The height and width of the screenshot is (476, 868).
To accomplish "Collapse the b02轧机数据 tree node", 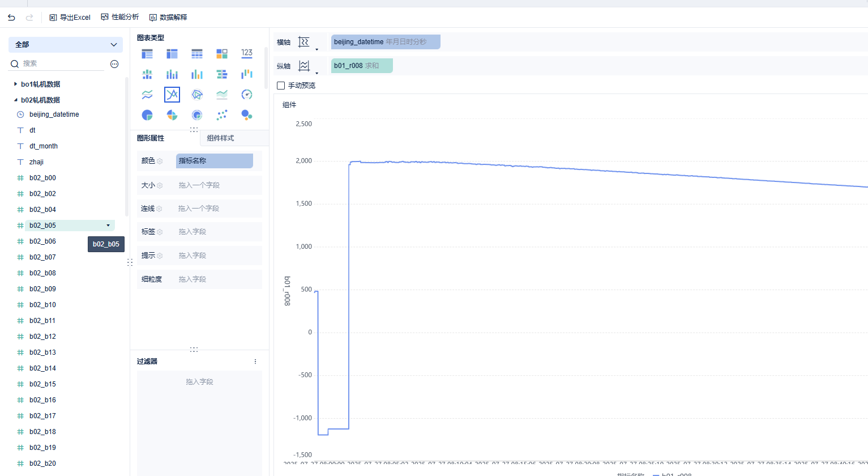I will tap(15, 100).
